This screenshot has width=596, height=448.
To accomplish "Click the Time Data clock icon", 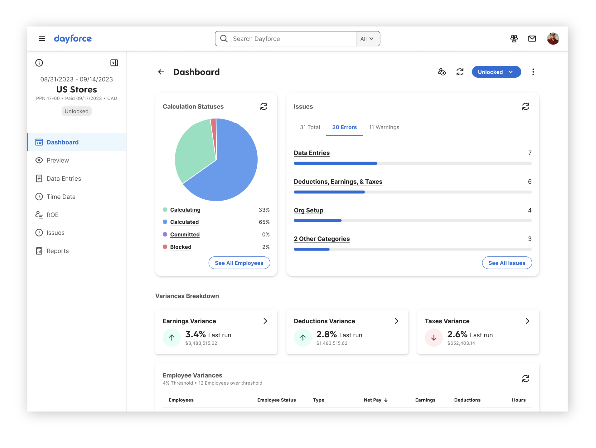I will [x=39, y=196].
